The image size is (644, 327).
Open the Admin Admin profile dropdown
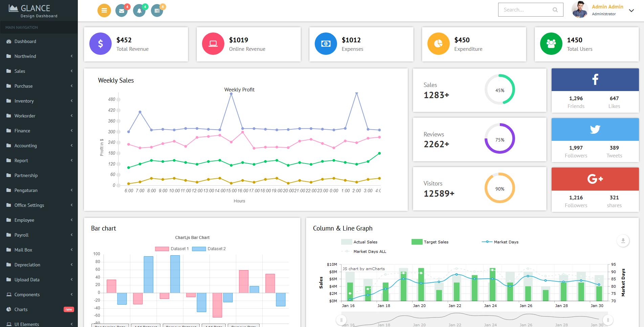pyautogui.click(x=631, y=10)
